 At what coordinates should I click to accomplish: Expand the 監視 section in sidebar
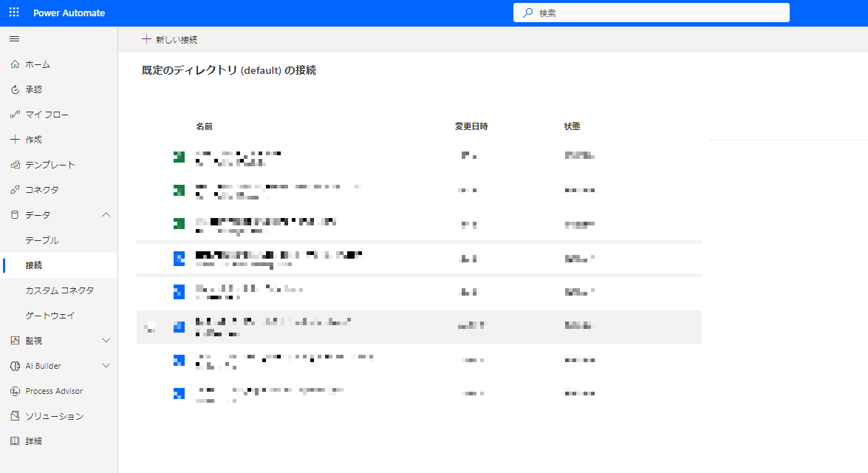(x=106, y=340)
